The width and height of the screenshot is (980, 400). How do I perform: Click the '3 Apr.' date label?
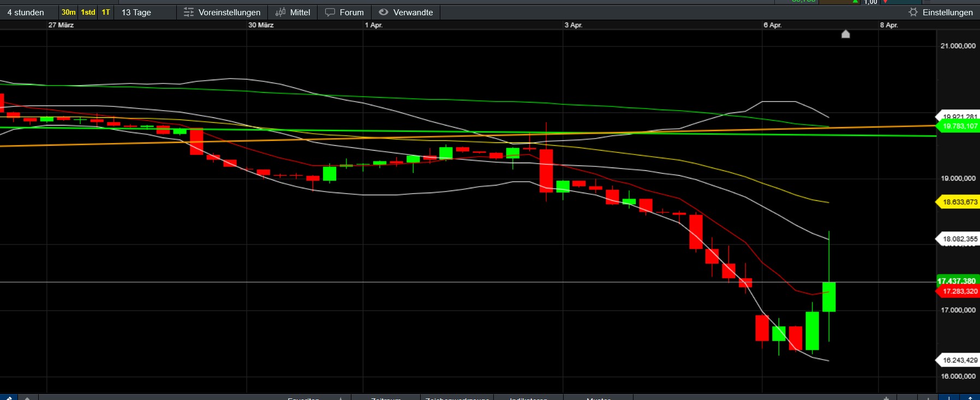click(573, 25)
